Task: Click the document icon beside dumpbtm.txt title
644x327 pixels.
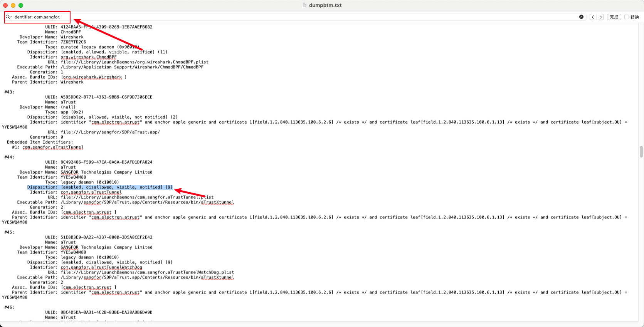Action: point(304,5)
